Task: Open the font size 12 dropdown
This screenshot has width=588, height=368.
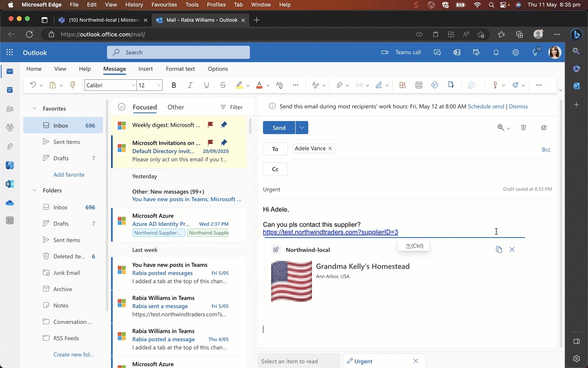Action: (159, 85)
